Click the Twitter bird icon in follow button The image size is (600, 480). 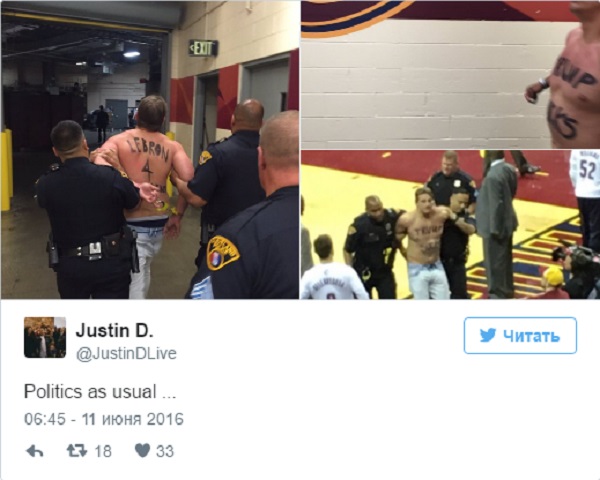[x=488, y=335]
